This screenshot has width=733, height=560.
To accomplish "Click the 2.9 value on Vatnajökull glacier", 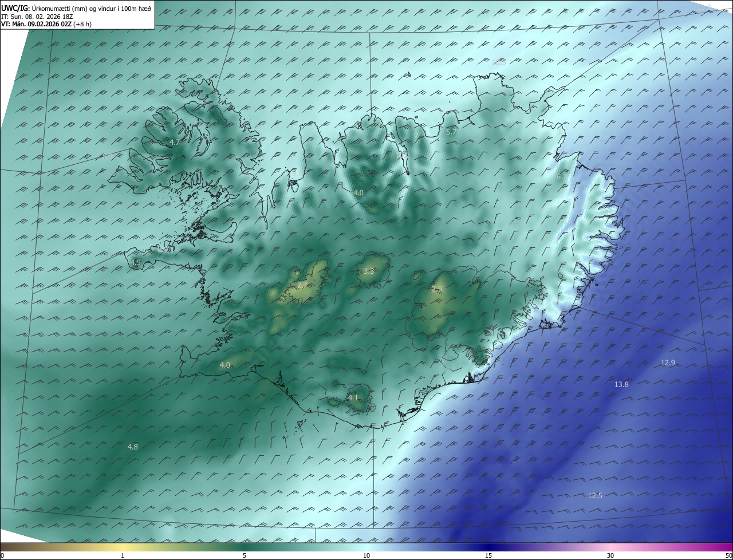I will [x=437, y=289].
